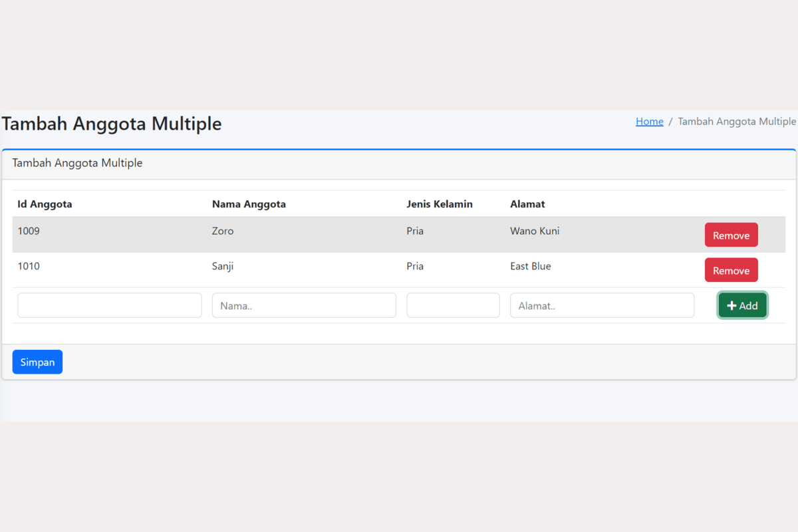Viewport: 798px width, 532px height.
Task: Click the Alamat input field
Action: point(602,306)
